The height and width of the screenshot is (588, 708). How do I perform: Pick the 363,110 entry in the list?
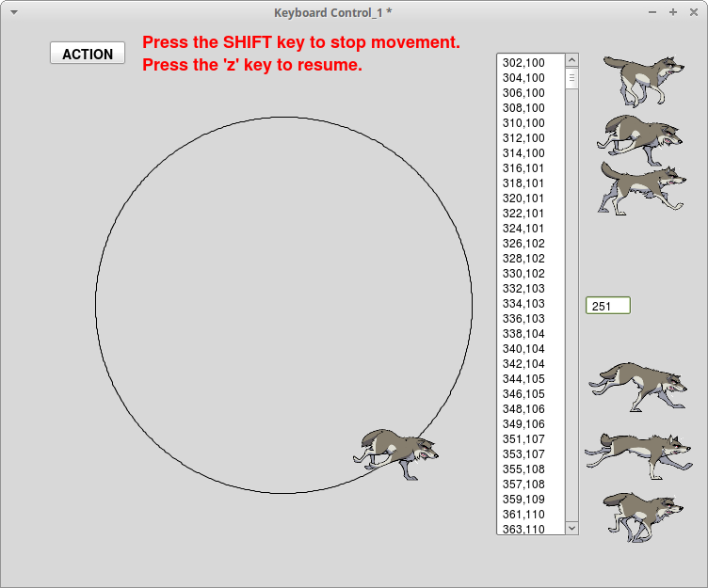524,529
